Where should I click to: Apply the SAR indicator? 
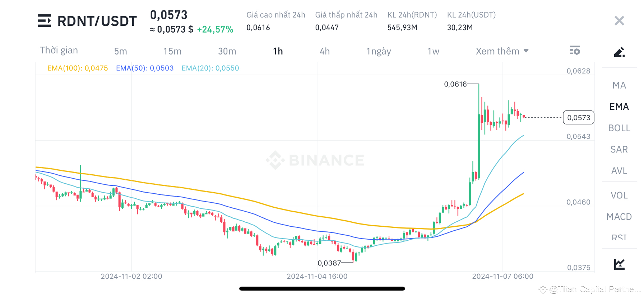coord(619,149)
